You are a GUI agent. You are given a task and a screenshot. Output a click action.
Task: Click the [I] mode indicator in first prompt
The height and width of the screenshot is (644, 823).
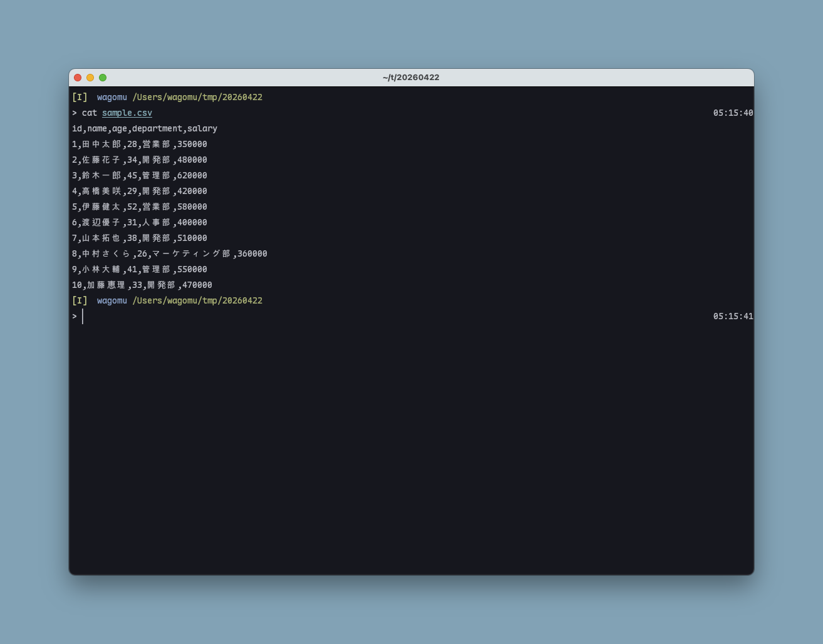80,98
